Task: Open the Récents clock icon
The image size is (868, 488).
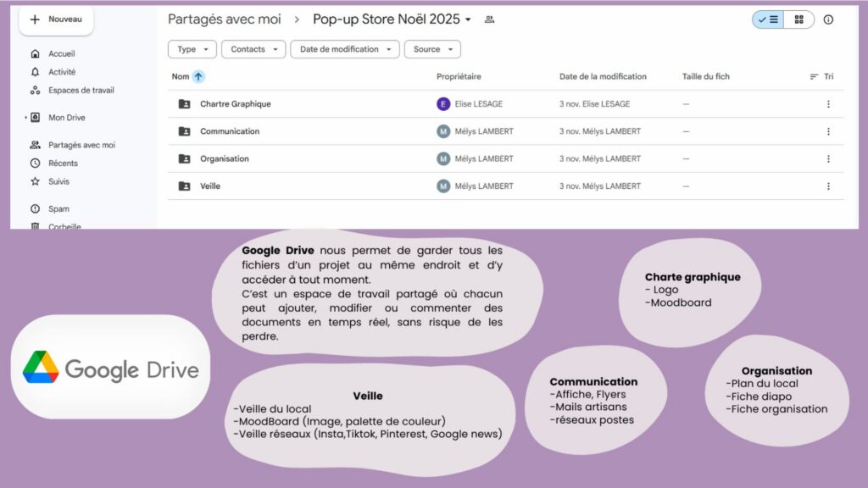Action: [x=35, y=163]
